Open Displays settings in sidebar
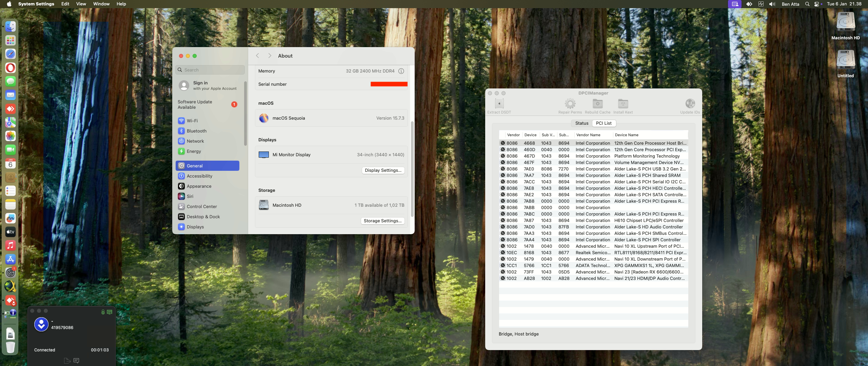Image resolution: width=868 pixels, height=366 pixels. (x=208, y=227)
